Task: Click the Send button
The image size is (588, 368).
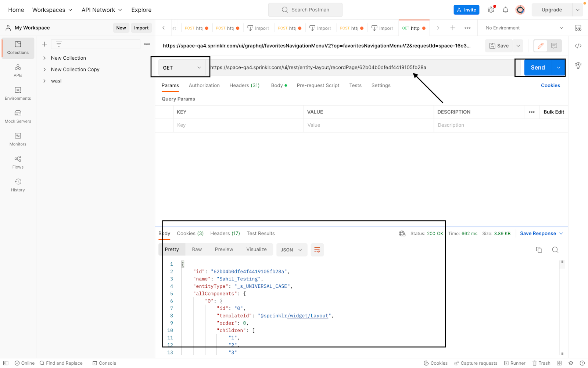Action: (x=538, y=68)
